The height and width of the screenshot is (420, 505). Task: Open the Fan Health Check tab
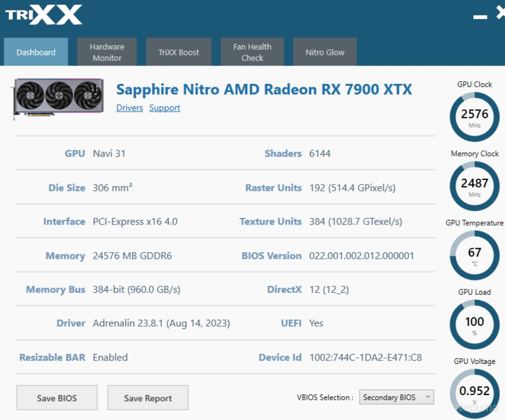coord(252,52)
